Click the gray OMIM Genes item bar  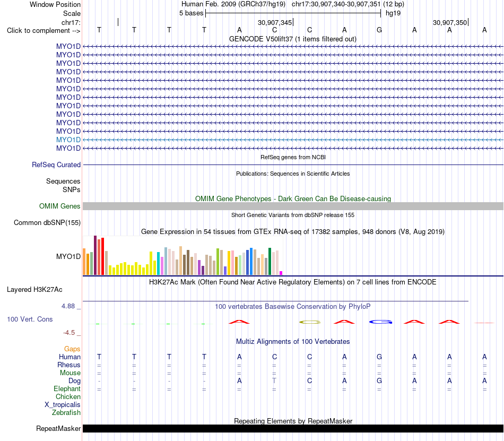point(293,206)
